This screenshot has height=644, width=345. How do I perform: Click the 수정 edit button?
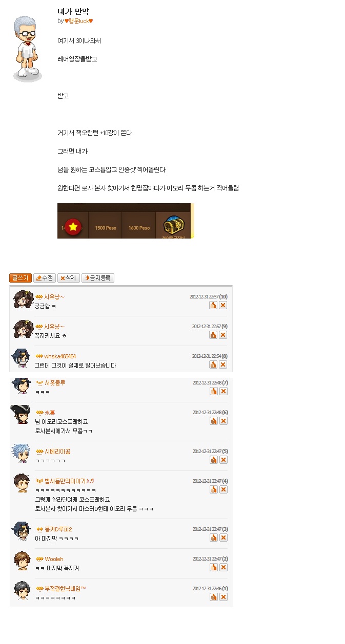pos(45,278)
